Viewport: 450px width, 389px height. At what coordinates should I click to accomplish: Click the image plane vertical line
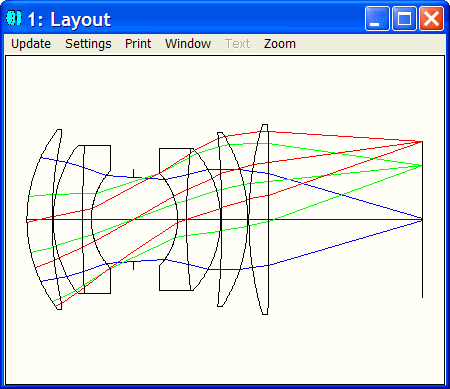(x=422, y=219)
